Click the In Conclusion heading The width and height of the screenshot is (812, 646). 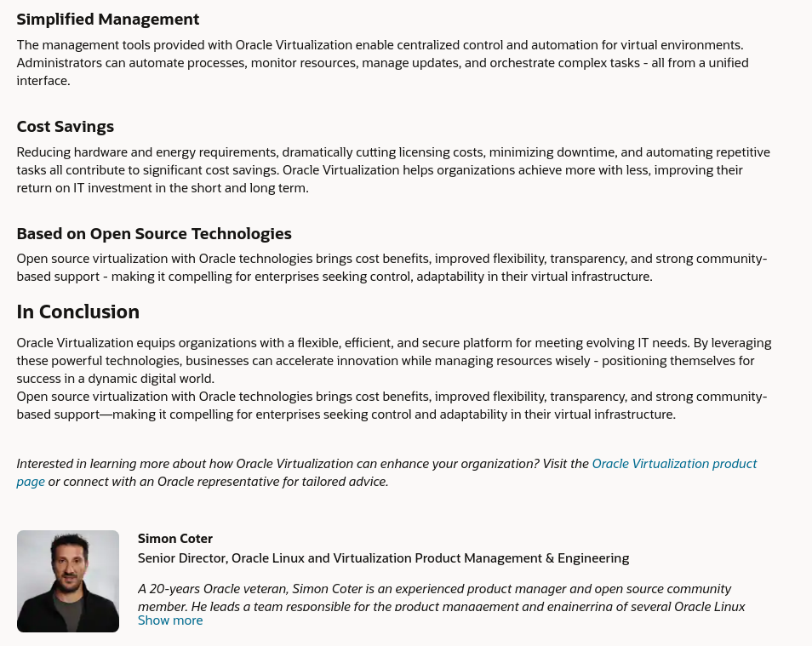(78, 312)
